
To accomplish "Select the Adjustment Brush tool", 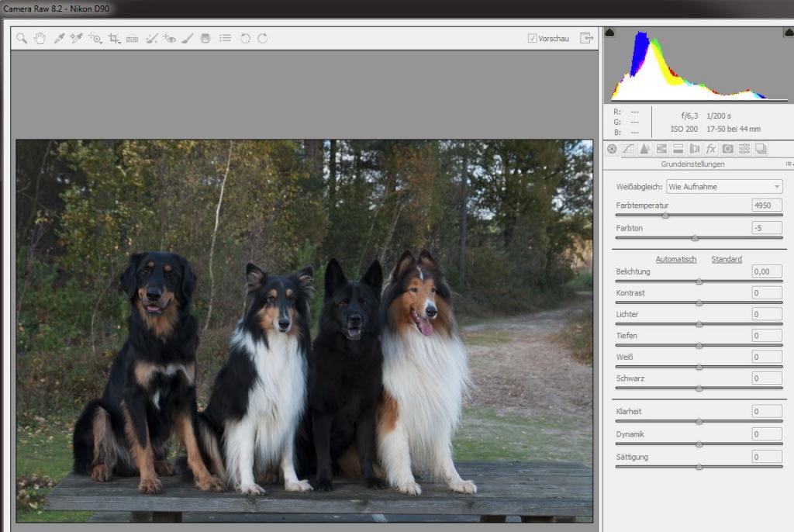I will pyautogui.click(x=188, y=39).
